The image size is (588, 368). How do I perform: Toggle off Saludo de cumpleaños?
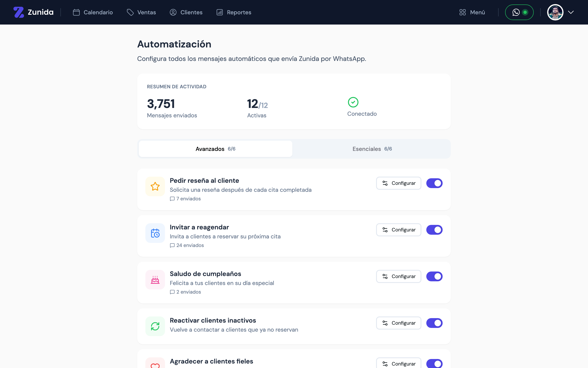[x=434, y=276]
